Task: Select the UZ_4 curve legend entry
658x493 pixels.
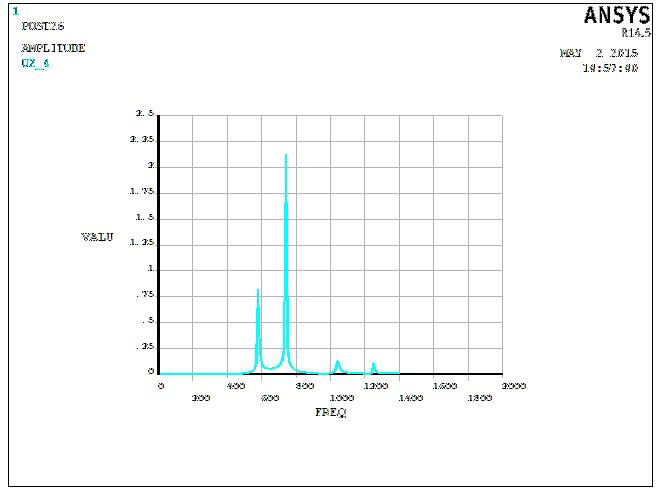Action: tap(35, 63)
